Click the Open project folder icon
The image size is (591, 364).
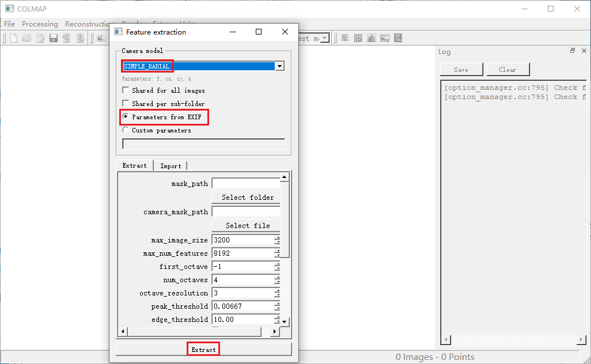(x=26, y=38)
